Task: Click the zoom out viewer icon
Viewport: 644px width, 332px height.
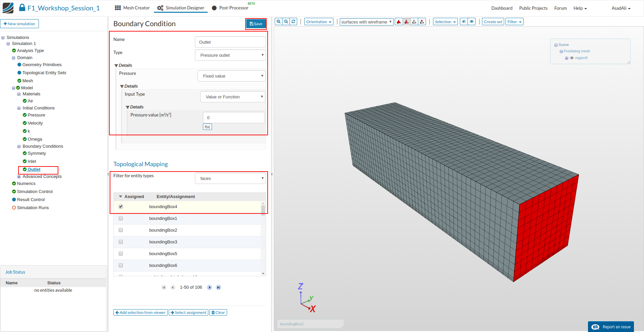Action: pos(286,22)
